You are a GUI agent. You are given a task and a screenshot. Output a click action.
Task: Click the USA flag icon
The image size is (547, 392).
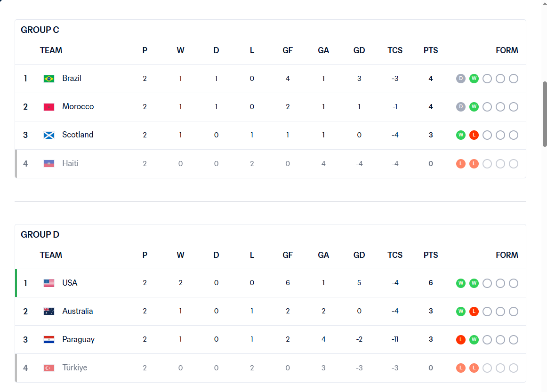49,283
